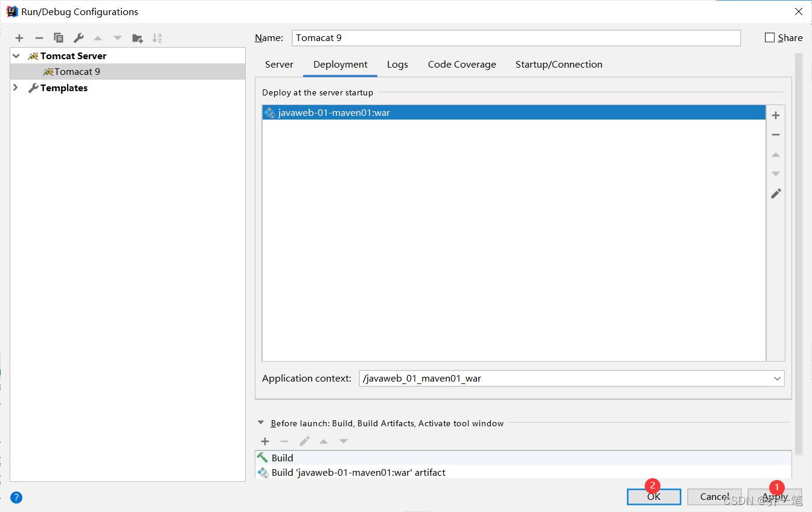
Task: Open the Logs tab
Action: tap(397, 65)
